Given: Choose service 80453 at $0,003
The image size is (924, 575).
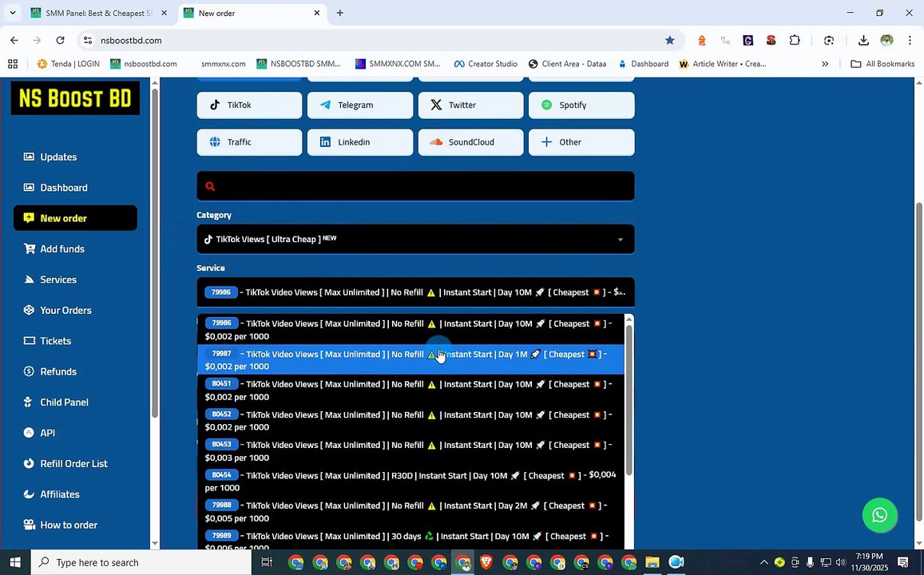Looking at the screenshot, I should [410, 451].
